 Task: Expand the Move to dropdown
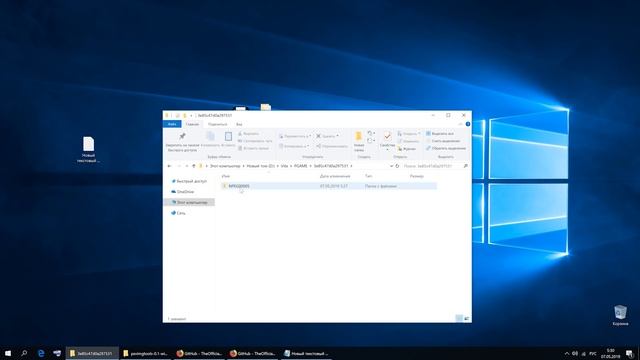(310, 136)
